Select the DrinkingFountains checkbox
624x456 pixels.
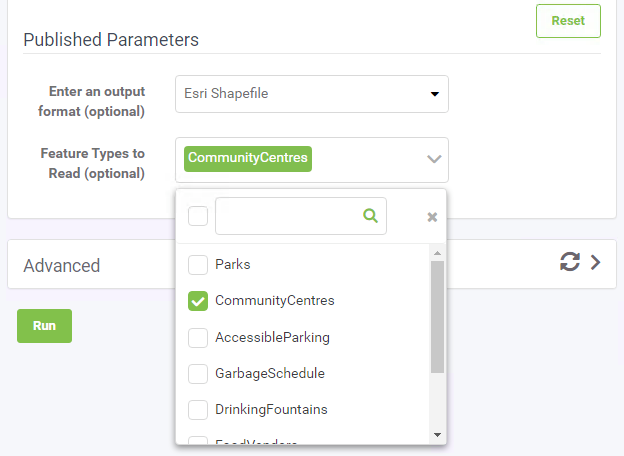[198, 410]
